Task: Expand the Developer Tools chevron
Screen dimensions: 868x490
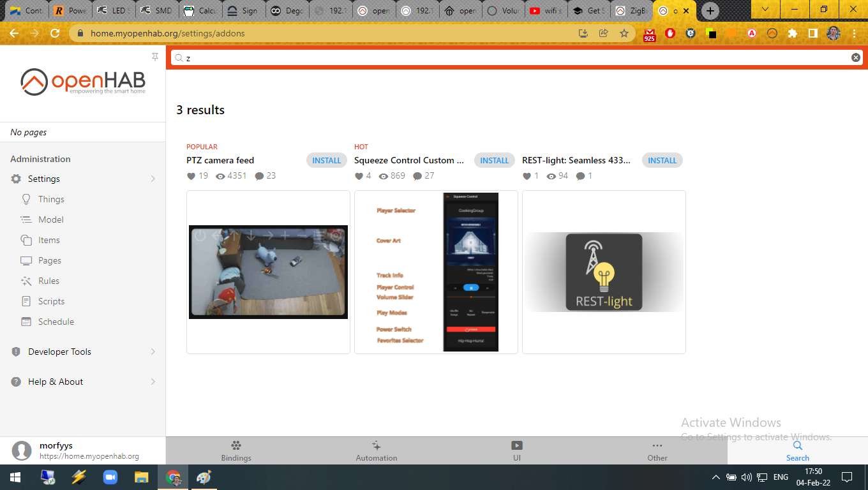Action: (153, 352)
